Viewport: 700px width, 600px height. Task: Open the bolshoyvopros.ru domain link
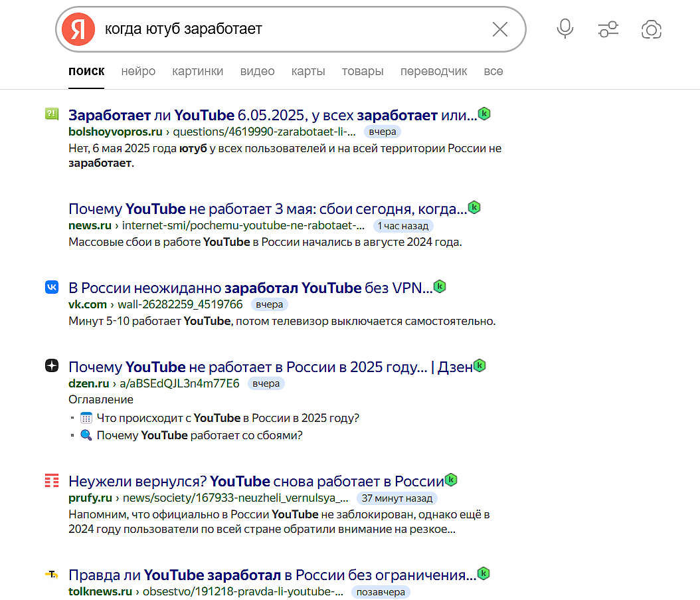tap(115, 132)
